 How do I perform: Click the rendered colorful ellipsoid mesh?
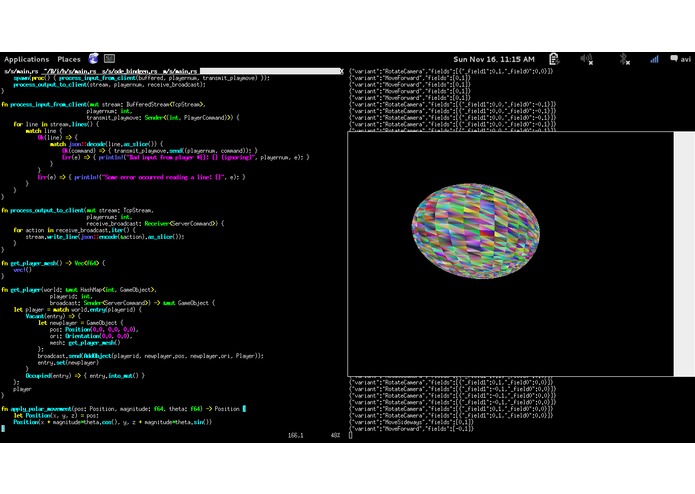tap(476, 231)
